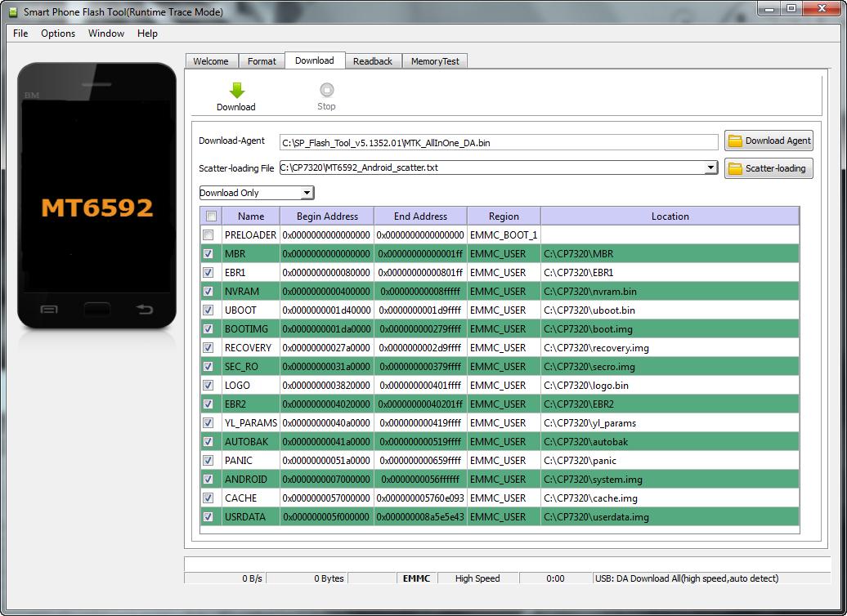Click the Download-Agent path field
This screenshot has width=847, height=616.
pyautogui.click(x=499, y=142)
